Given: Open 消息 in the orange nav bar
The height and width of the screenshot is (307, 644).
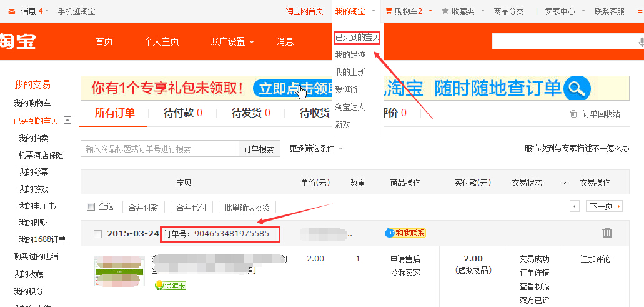Looking at the screenshot, I should (x=285, y=41).
